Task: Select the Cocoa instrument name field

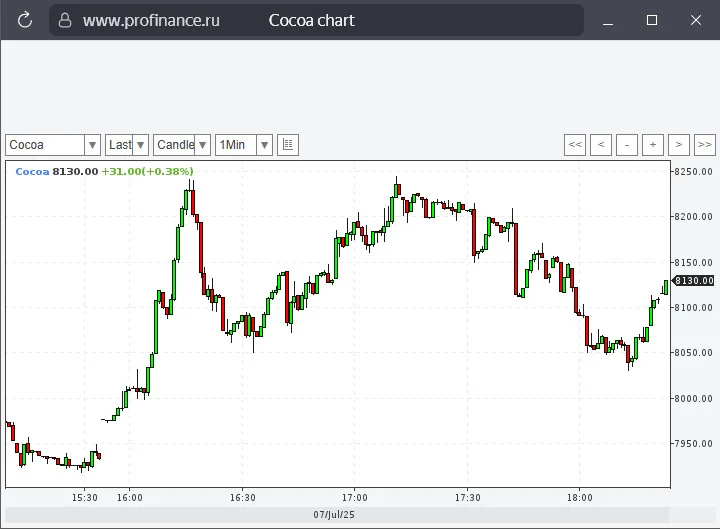Action: point(45,145)
